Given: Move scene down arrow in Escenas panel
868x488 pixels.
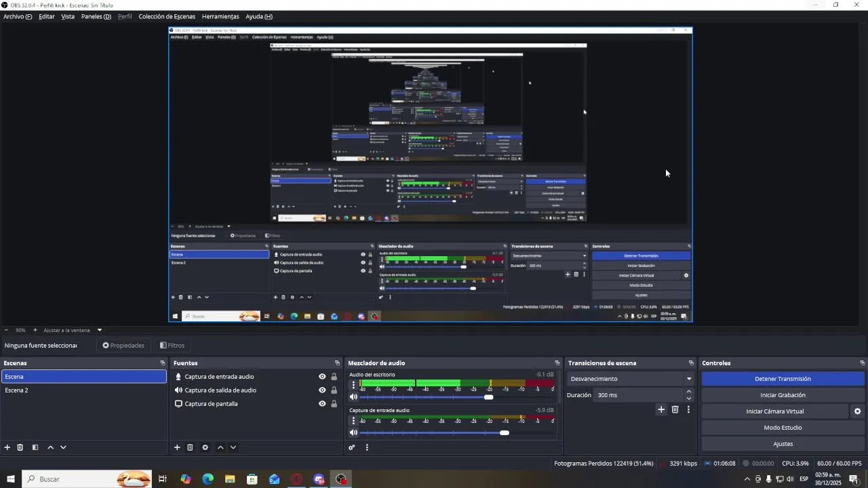Looking at the screenshot, I should 63,447.
